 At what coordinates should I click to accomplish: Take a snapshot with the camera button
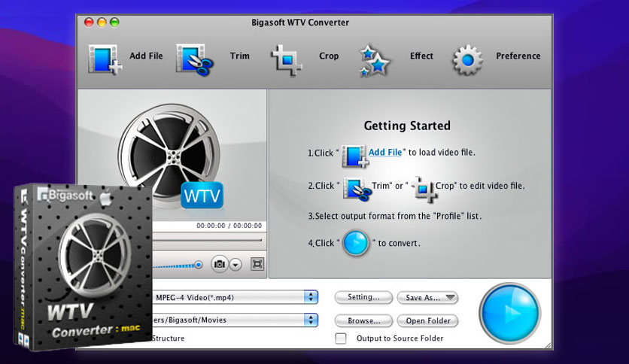pos(219,264)
